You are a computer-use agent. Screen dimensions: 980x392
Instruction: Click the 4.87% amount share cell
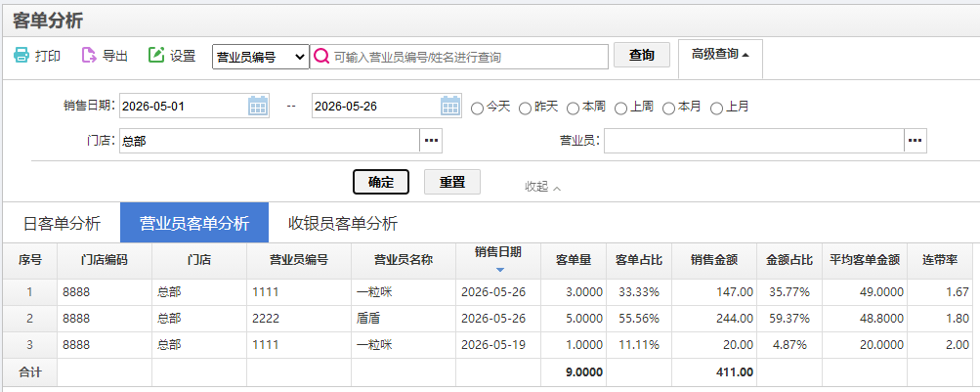[789, 344]
